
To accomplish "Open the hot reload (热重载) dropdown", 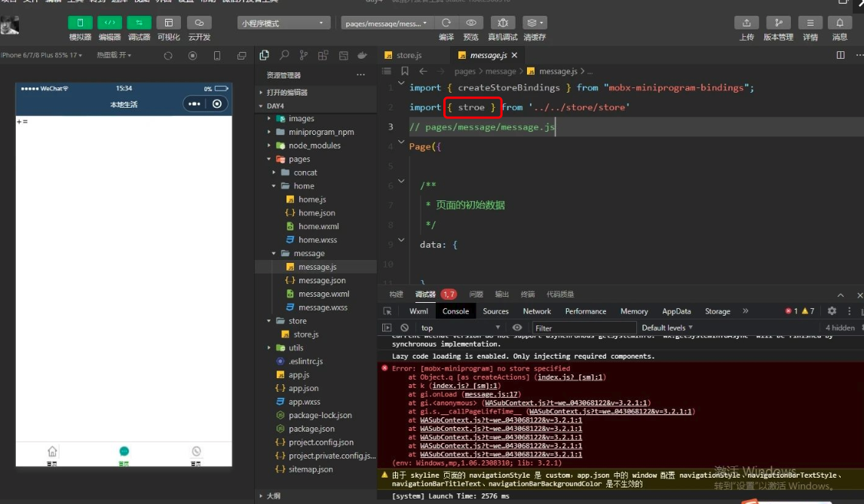I will [x=114, y=55].
